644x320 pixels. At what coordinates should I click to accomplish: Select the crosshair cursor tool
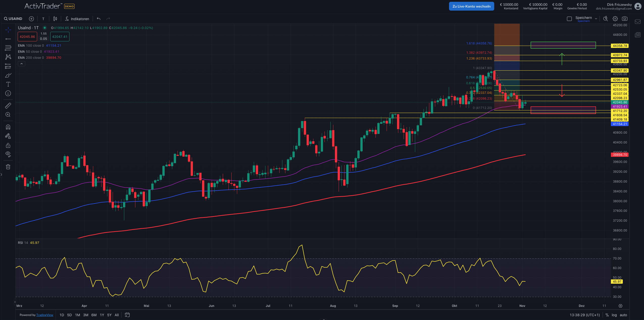[8, 30]
